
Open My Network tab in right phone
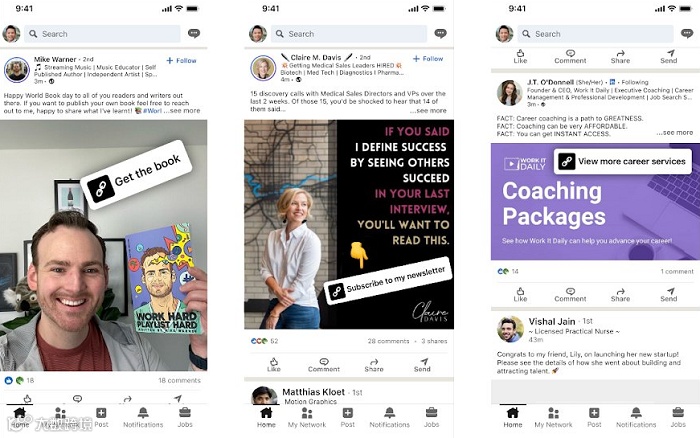[553, 417]
